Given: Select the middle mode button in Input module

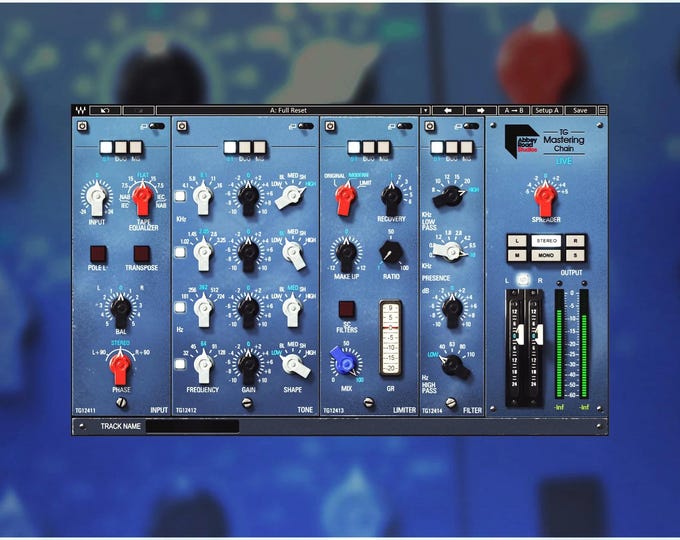Looking at the screenshot, I should (121, 147).
